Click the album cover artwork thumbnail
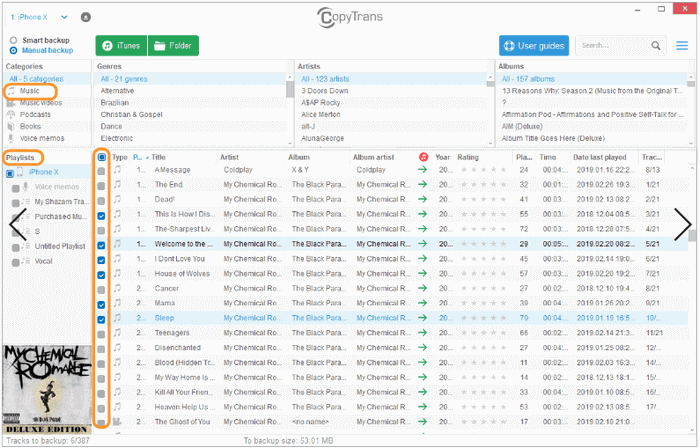This screenshot has width=700, height=448. tap(47, 389)
